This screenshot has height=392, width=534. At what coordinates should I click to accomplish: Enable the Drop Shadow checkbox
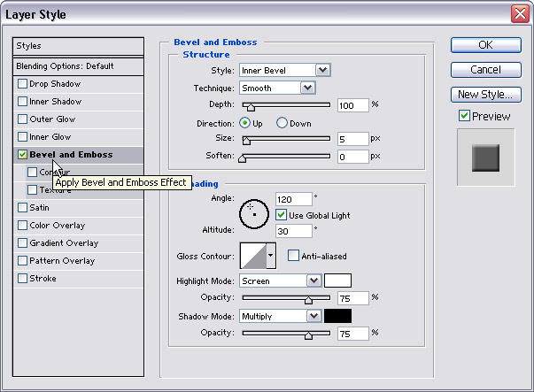point(22,84)
